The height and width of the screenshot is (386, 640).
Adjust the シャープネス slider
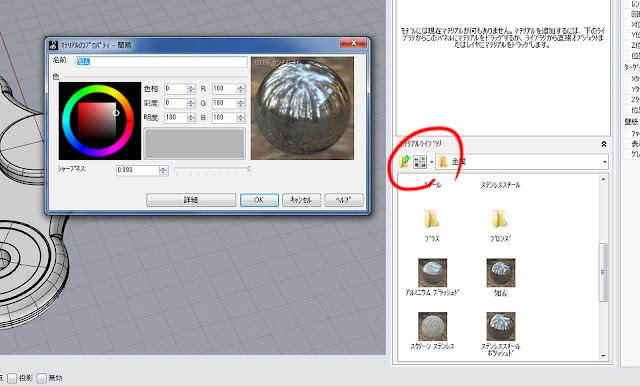(212, 169)
